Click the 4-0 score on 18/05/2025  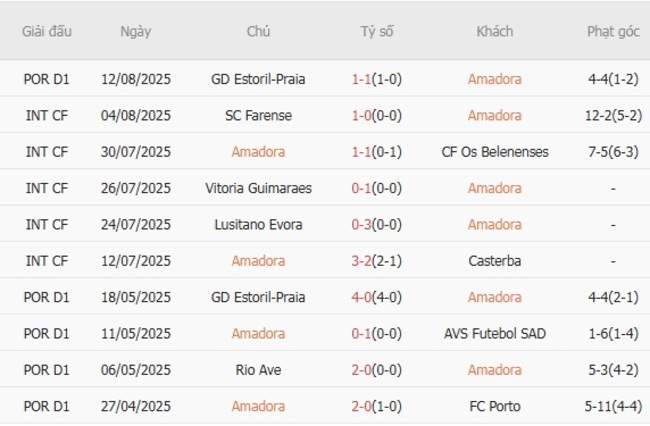coord(365,297)
